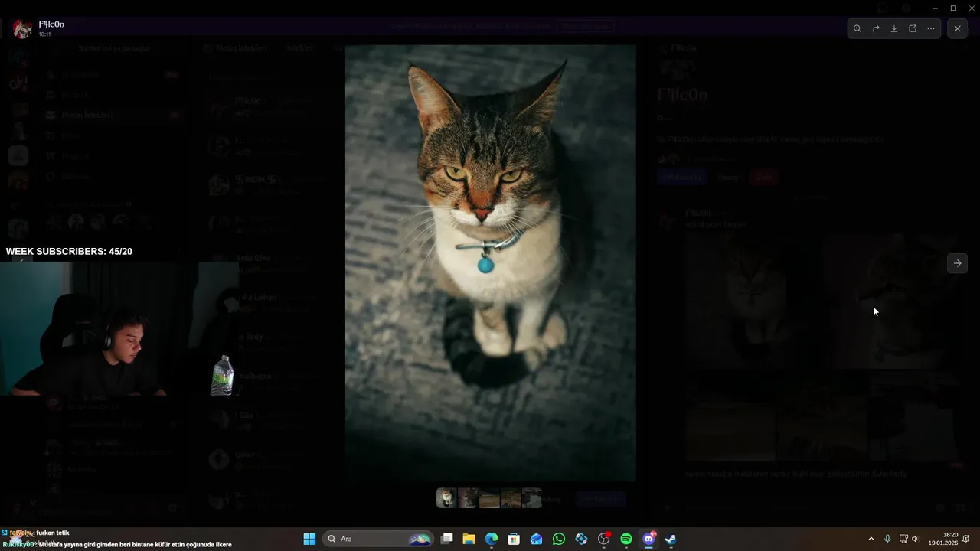Image resolution: width=980 pixels, height=551 pixels.
Task: Open the three-dot more options menu
Action: [931, 28]
